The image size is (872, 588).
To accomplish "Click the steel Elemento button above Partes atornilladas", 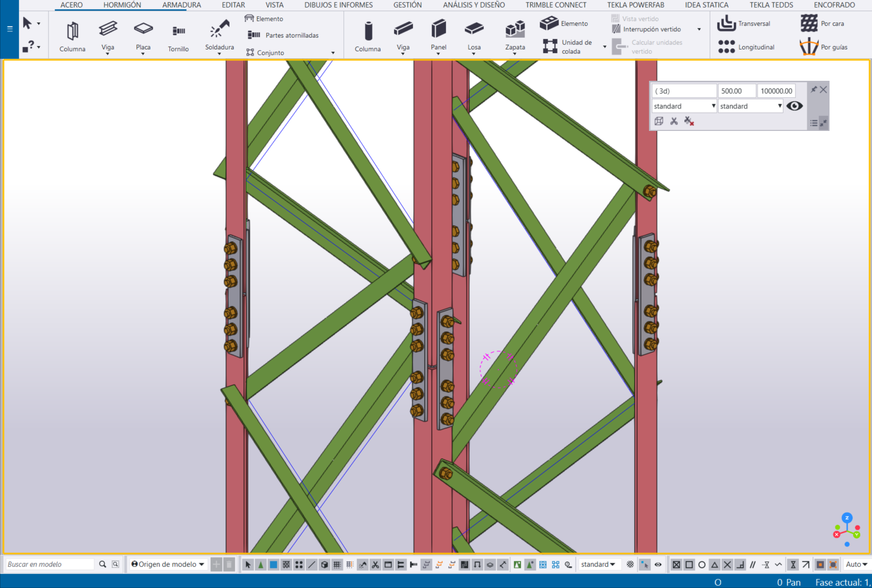I will click(264, 19).
